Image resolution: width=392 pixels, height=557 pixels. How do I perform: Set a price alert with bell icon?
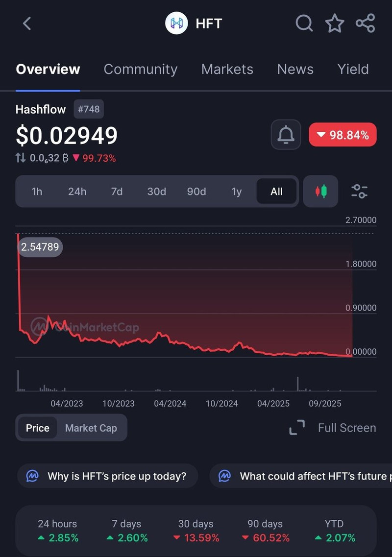[286, 135]
